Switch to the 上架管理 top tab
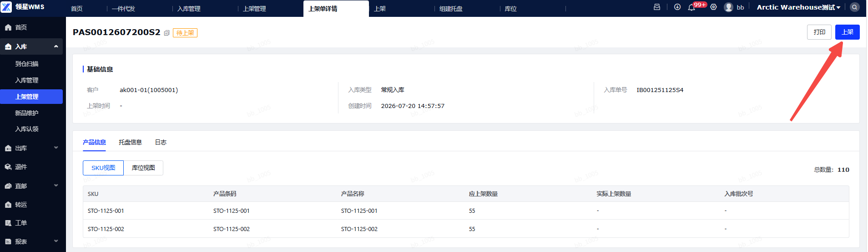This screenshot has height=252, width=868. tap(254, 9)
